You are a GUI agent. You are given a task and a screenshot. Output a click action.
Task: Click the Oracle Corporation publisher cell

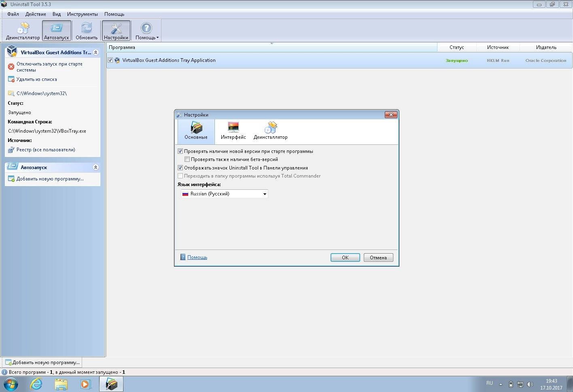point(546,61)
